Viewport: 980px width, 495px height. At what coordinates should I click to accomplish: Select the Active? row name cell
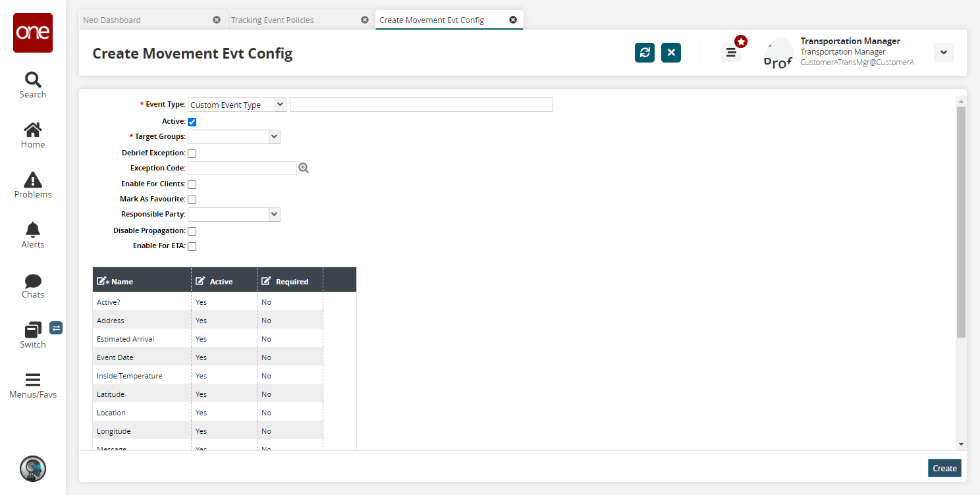[142, 302]
